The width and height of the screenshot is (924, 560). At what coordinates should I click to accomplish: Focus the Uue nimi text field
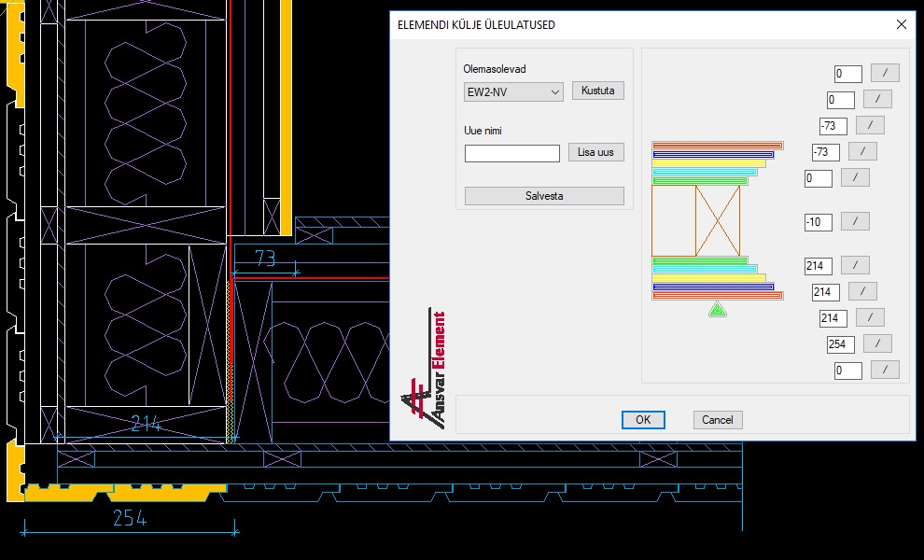click(x=512, y=153)
